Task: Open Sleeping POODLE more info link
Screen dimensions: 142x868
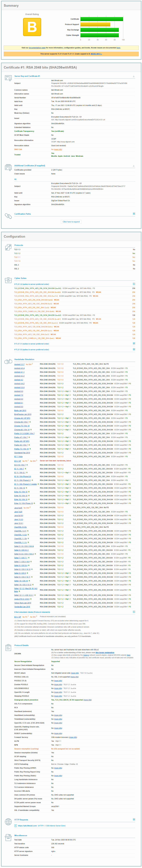Action: tap(58, 696)
